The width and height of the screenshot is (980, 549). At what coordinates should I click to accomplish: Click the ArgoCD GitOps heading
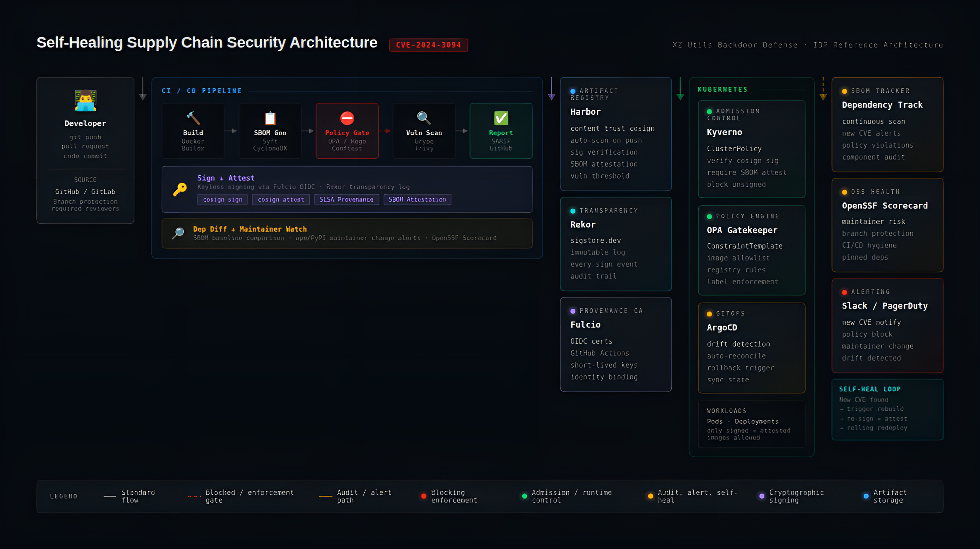tap(722, 328)
